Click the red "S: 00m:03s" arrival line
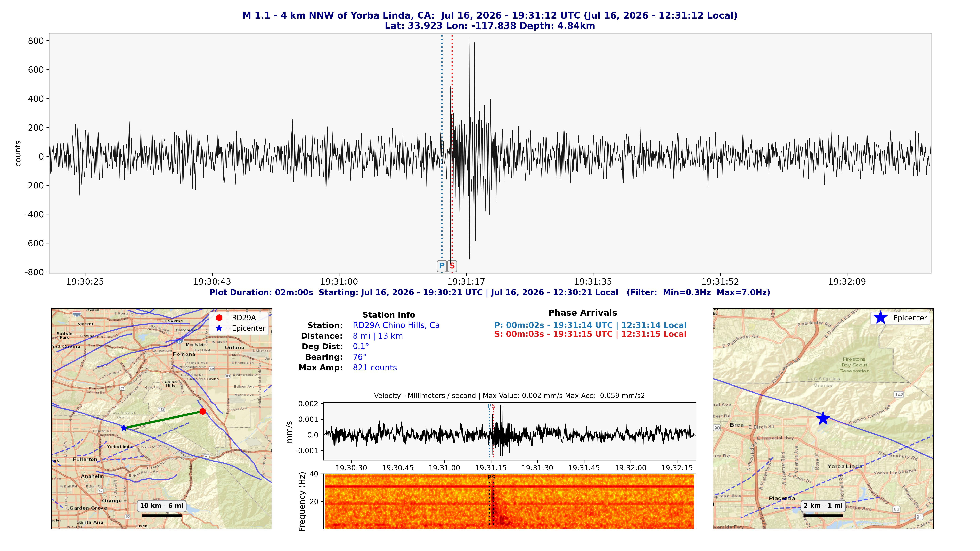This screenshot has width=980, height=551. 590,334
